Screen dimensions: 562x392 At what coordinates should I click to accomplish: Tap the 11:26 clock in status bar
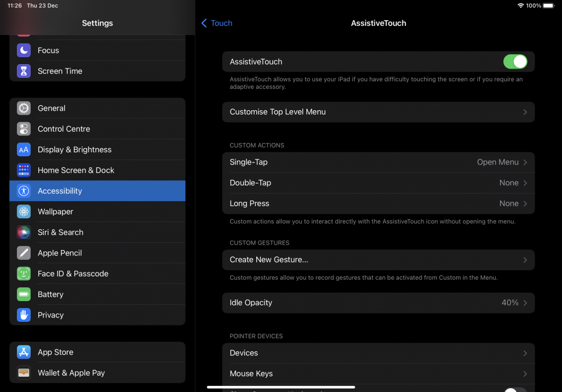point(15,5)
